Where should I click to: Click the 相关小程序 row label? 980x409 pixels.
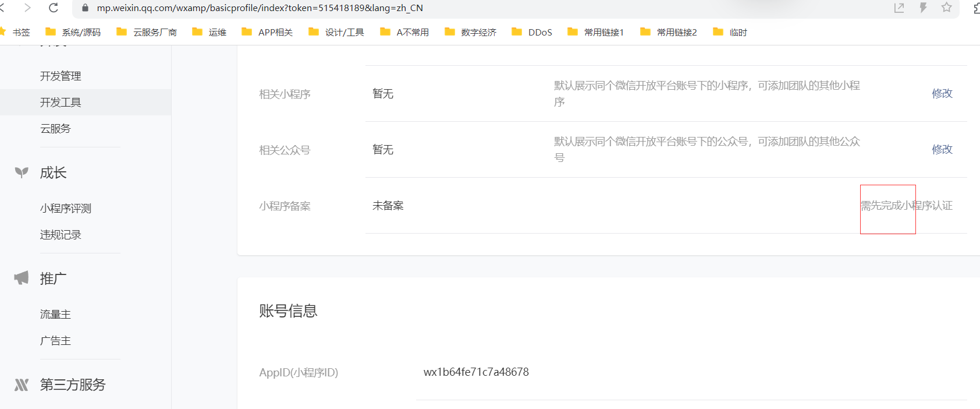(285, 94)
